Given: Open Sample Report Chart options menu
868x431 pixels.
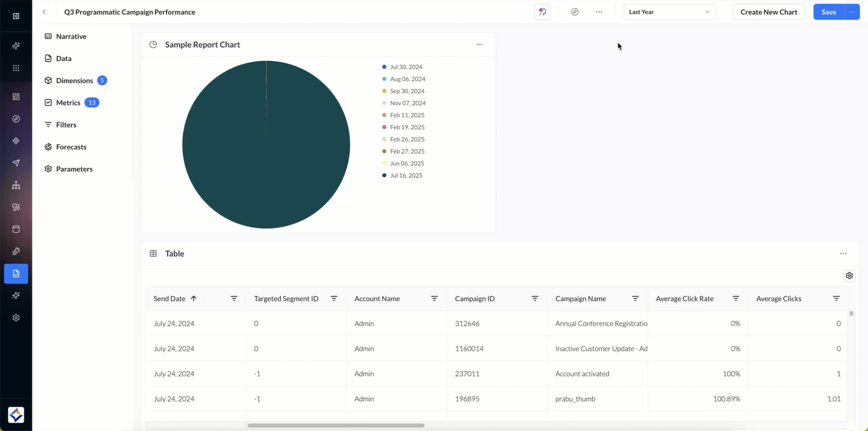Looking at the screenshot, I should 480,45.
